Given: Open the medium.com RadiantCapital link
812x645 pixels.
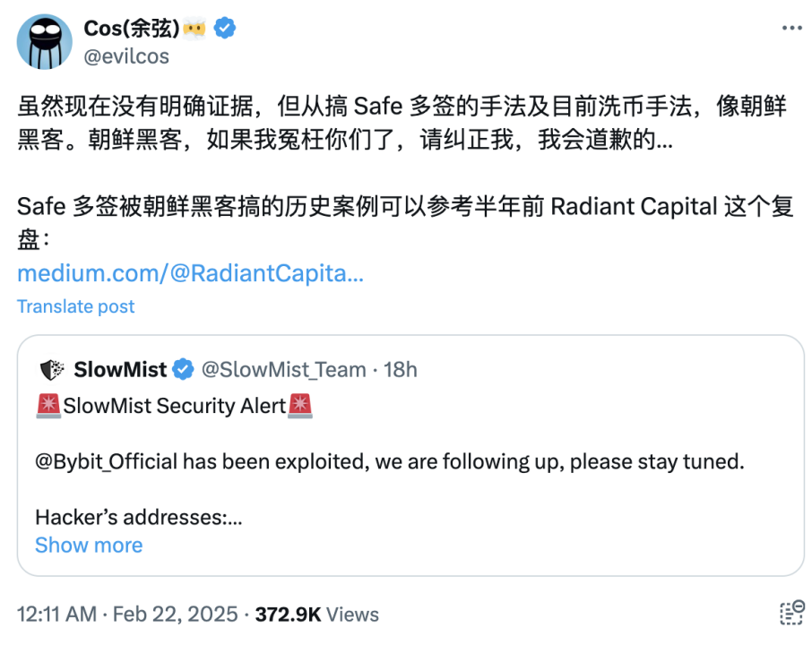Looking at the screenshot, I should click(x=190, y=273).
